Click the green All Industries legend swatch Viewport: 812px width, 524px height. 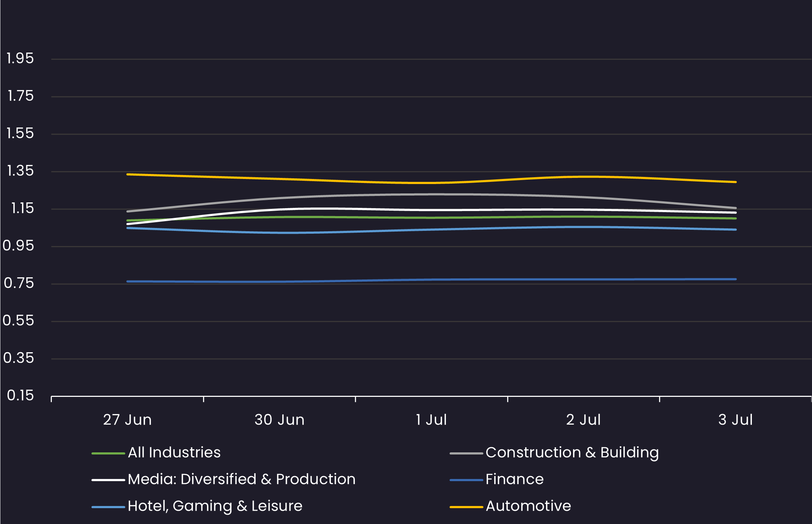click(108, 453)
